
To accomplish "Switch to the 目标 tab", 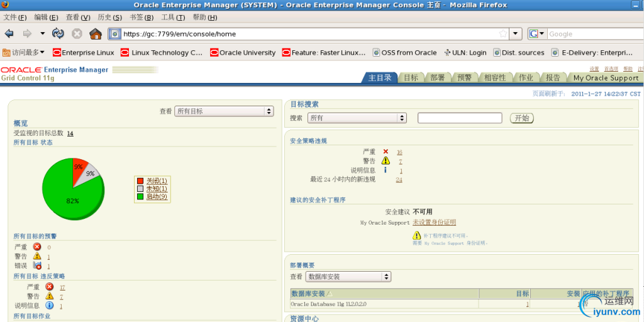I will [x=411, y=77].
